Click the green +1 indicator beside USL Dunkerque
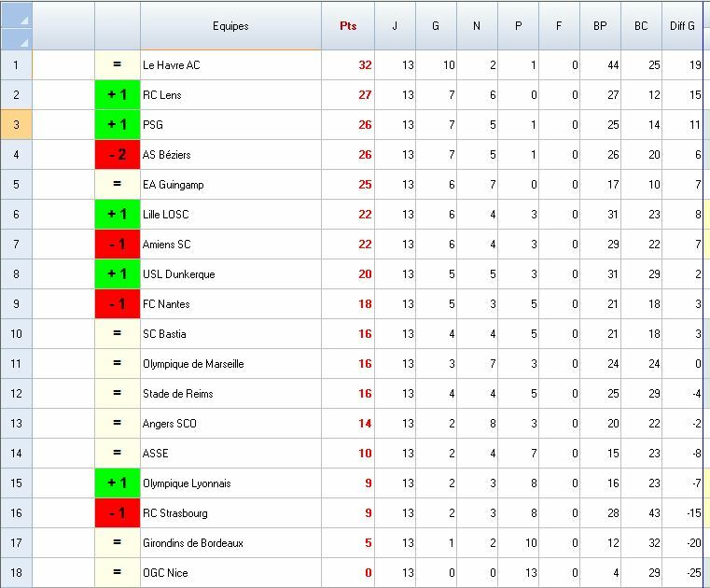710x588 pixels. pyautogui.click(x=118, y=274)
